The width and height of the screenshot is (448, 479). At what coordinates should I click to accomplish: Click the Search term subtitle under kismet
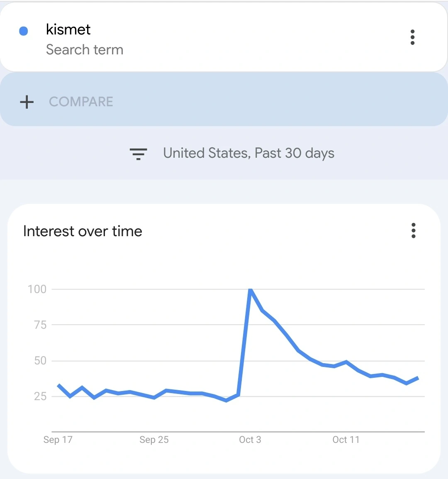point(85,50)
